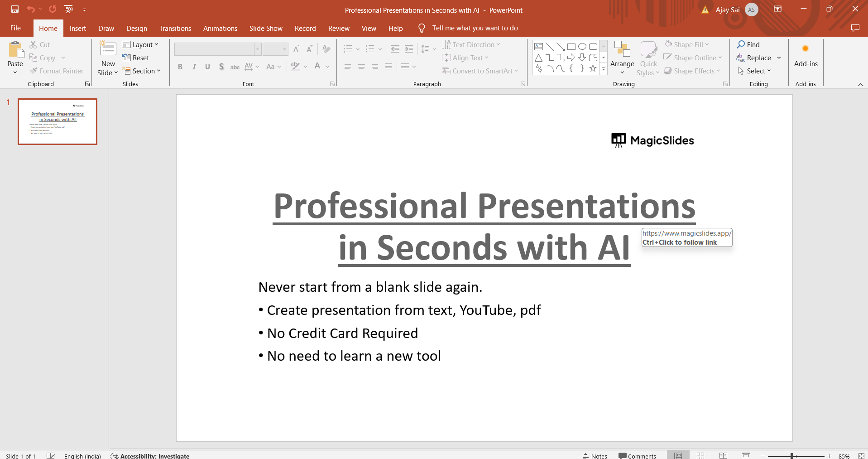This screenshot has height=459, width=868.
Task: Insert a New Slide
Action: (108, 49)
